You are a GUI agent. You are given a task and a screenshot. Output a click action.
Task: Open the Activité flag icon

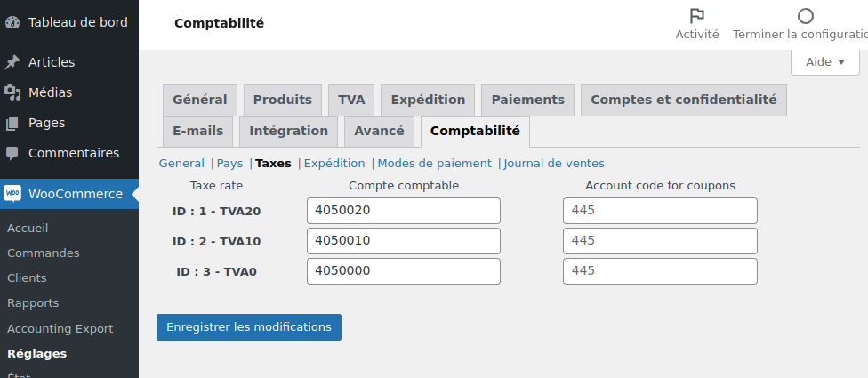pyautogui.click(x=697, y=16)
